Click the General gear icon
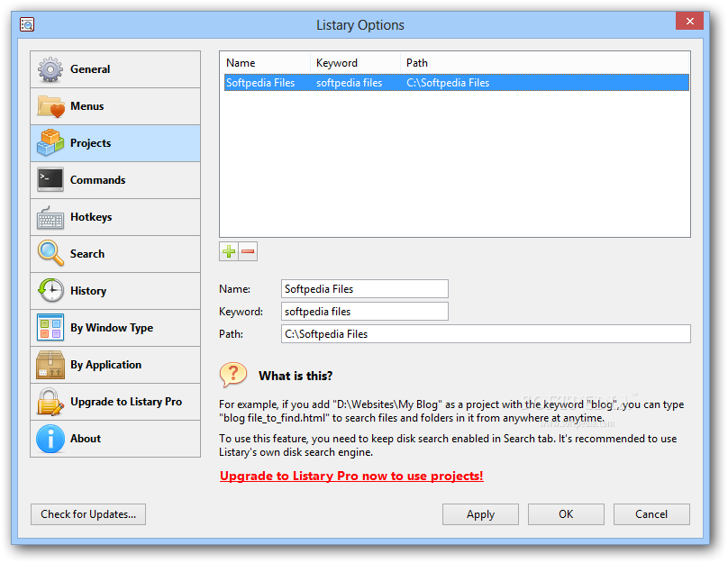Image resolution: width=728 pixels, height=563 pixels. [50, 69]
